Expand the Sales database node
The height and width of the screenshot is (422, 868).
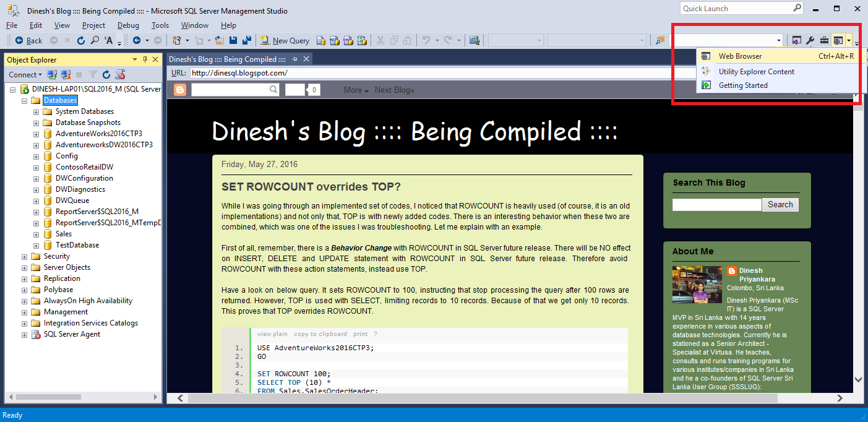36,233
